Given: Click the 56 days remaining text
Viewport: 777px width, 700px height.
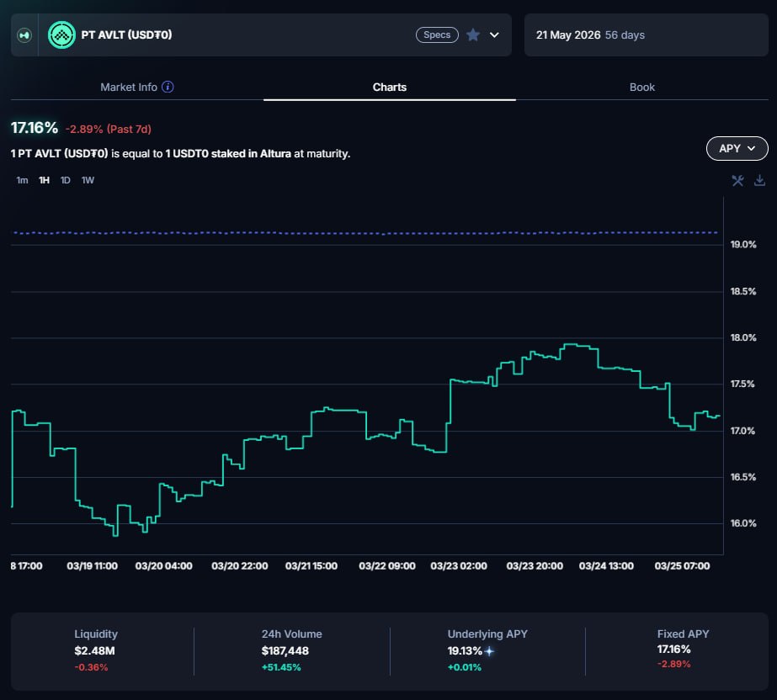Looking at the screenshot, I should tap(625, 35).
